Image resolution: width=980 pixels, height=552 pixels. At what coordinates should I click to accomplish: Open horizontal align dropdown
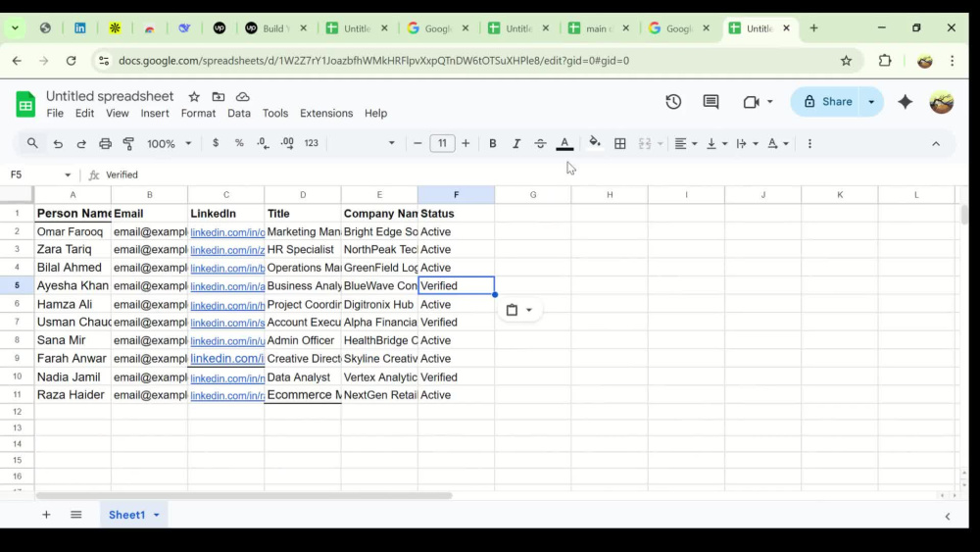[686, 144]
